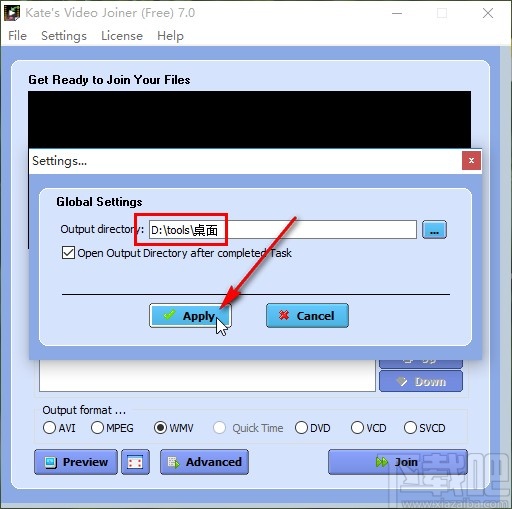Select SVCD output format
Viewport: 512px width, 509px height.
410,428
